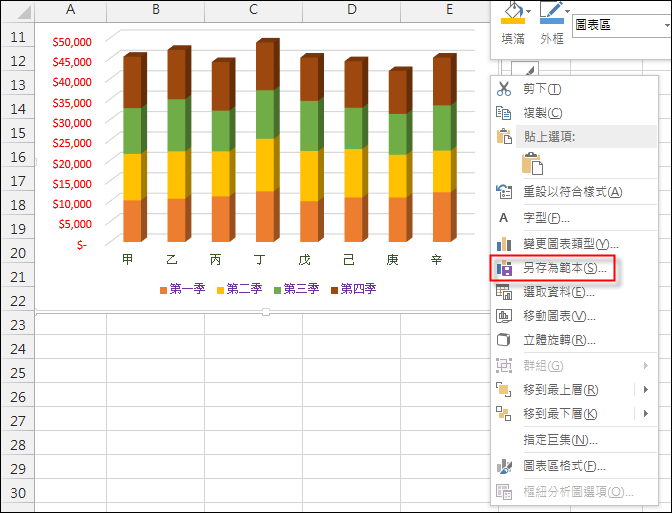The height and width of the screenshot is (513, 672).
Task: Open 變更圖表類型(Y)... menu entry
Action: (x=574, y=244)
